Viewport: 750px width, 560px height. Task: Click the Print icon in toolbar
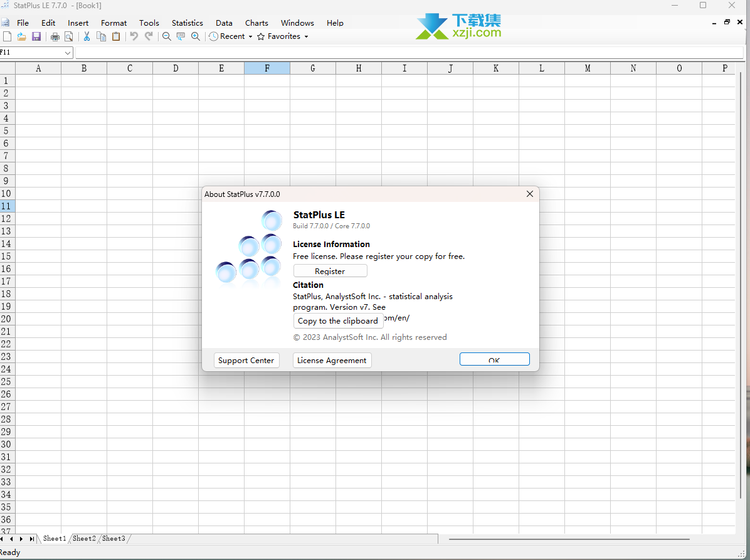[55, 36]
